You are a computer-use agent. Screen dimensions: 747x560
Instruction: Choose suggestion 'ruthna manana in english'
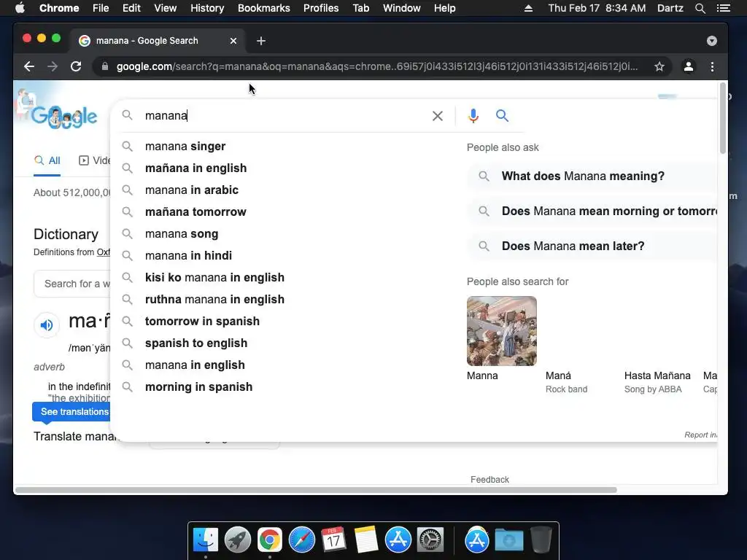coord(214,300)
